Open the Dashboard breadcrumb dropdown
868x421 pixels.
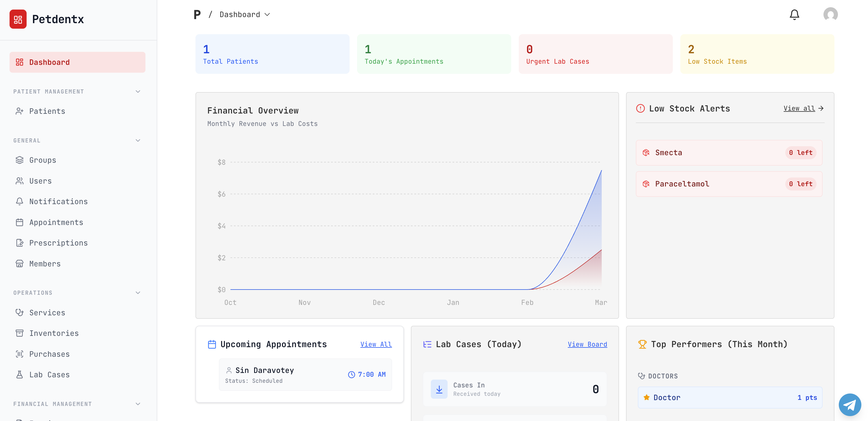(x=245, y=14)
